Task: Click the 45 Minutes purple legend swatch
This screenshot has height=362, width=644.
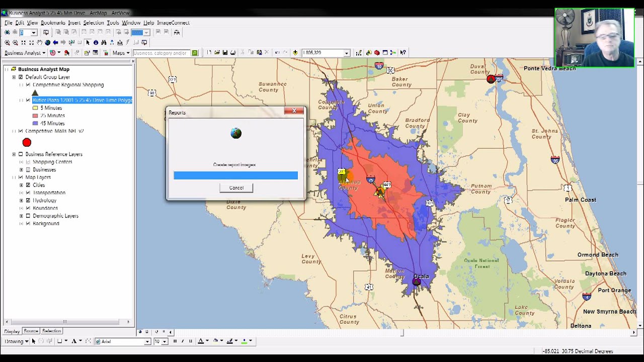Action: point(36,123)
